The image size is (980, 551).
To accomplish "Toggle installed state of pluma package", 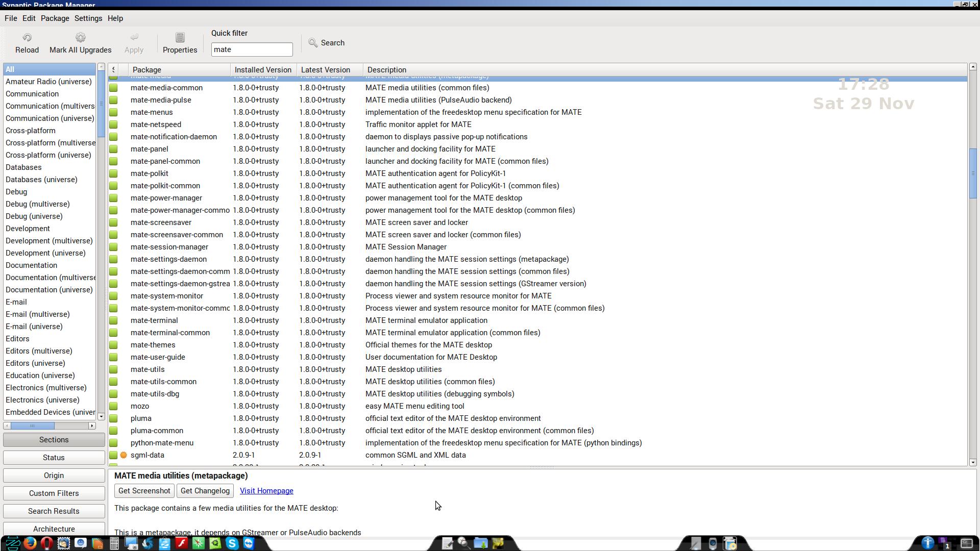I will tap(113, 418).
